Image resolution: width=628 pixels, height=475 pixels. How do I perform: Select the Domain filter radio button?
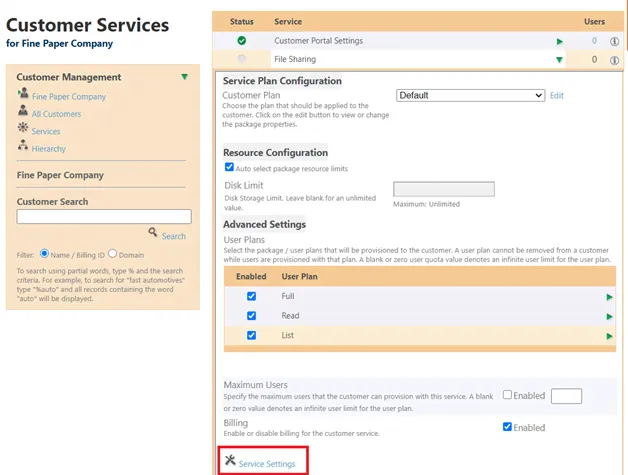pyautogui.click(x=112, y=254)
